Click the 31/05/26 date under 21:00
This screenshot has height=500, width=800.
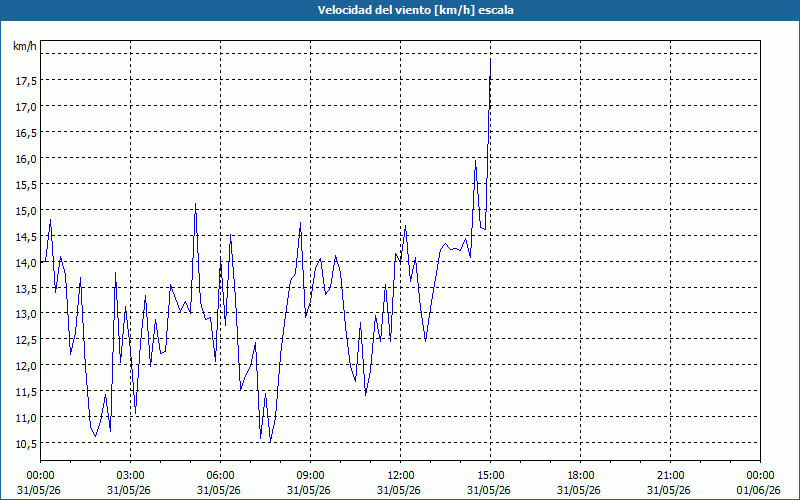coord(669,490)
